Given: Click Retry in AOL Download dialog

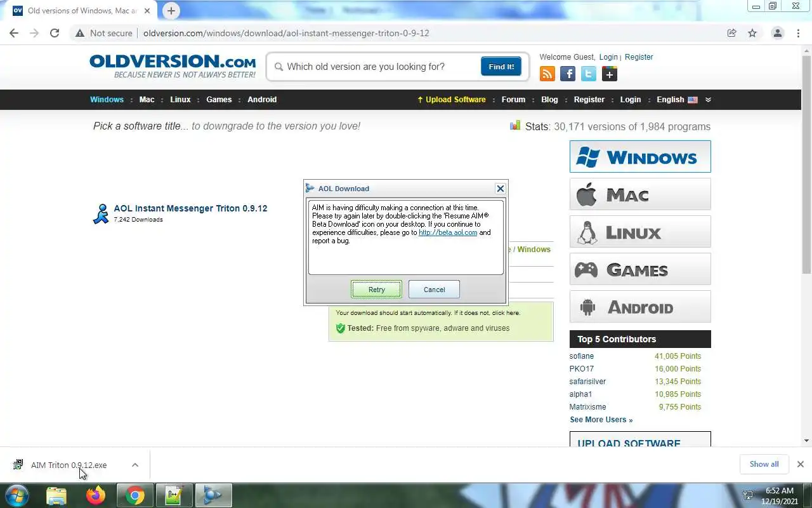Looking at the screenshot, I should [376, 290].
